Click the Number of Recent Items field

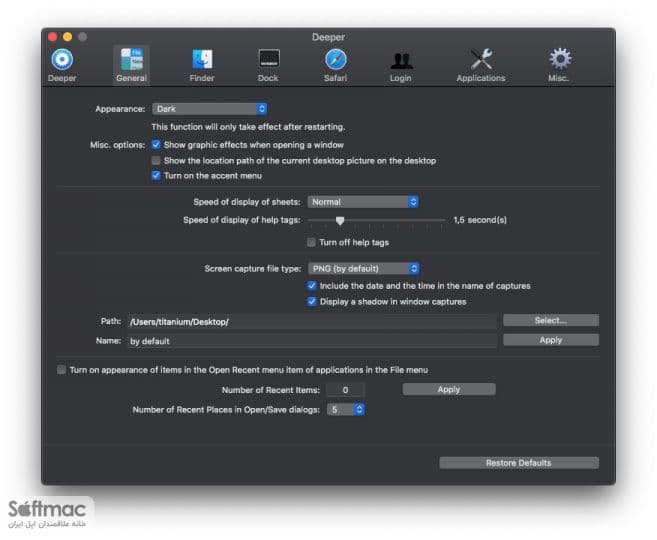pyautogui.click(x=345, y=390)
